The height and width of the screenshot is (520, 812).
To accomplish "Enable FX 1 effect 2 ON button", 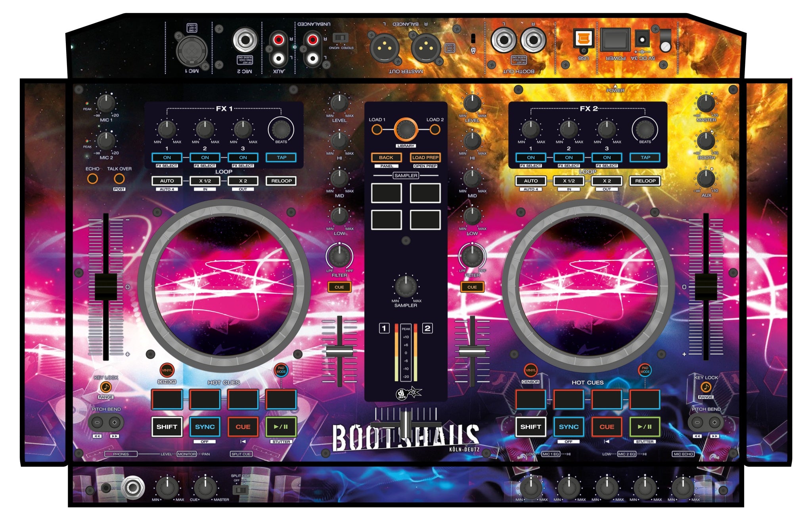I will coord(205,157).
